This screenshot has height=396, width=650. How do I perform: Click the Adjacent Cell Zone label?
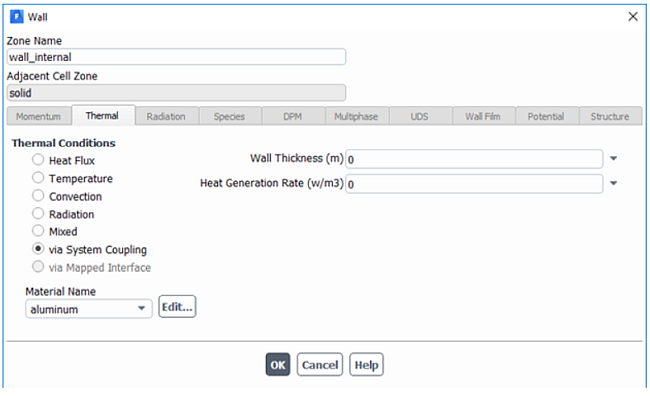[x=52, y=76]
